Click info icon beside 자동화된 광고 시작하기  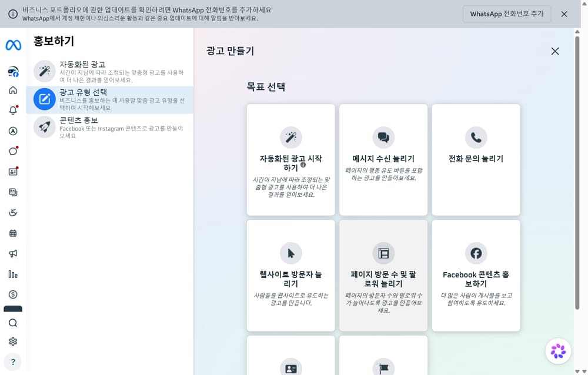(303, 165)
